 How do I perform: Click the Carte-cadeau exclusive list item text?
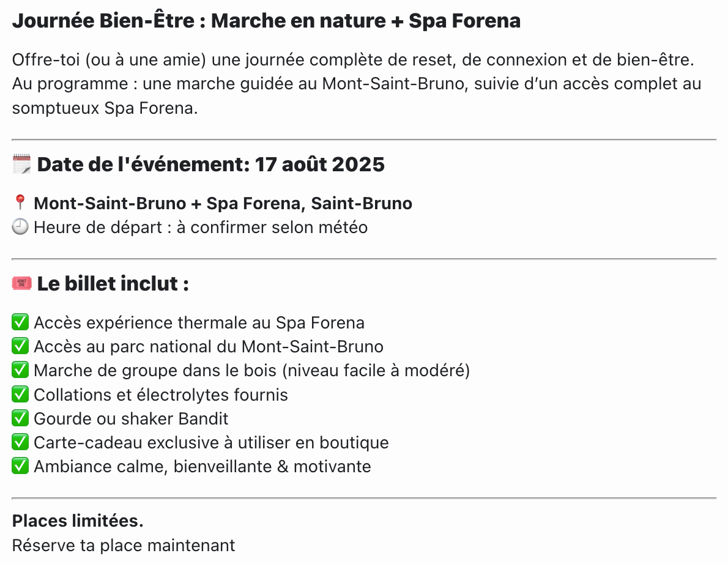coord(211,443)
